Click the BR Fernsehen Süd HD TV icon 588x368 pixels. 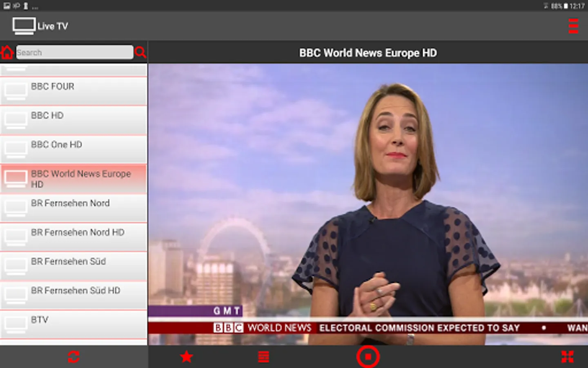[16, 295]
